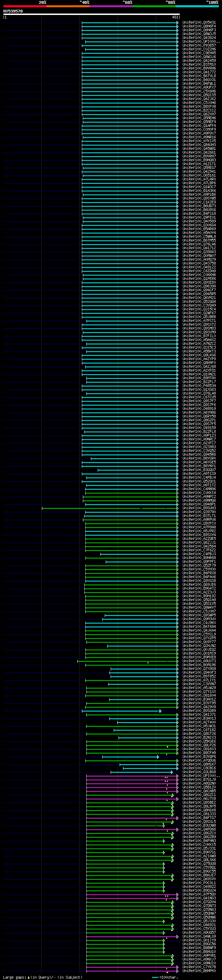The height and width of the screenshot is (980, 222).
Task: Select label UniRef100_Q6ZXH7
Action: [x=199, y=114]
